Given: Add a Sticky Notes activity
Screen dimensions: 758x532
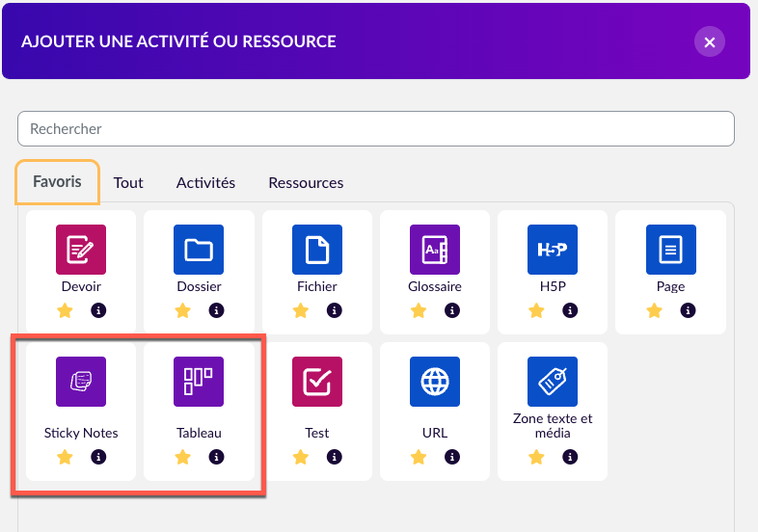Looking at the screenshot, I should coord(81,382).
